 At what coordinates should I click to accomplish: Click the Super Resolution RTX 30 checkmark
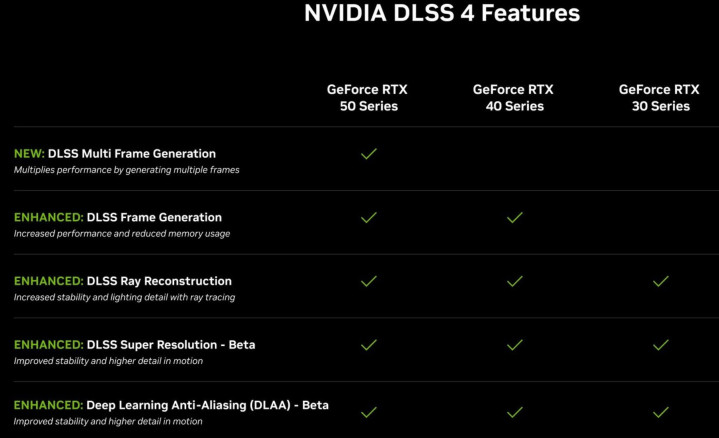click(x=660, y=345)
